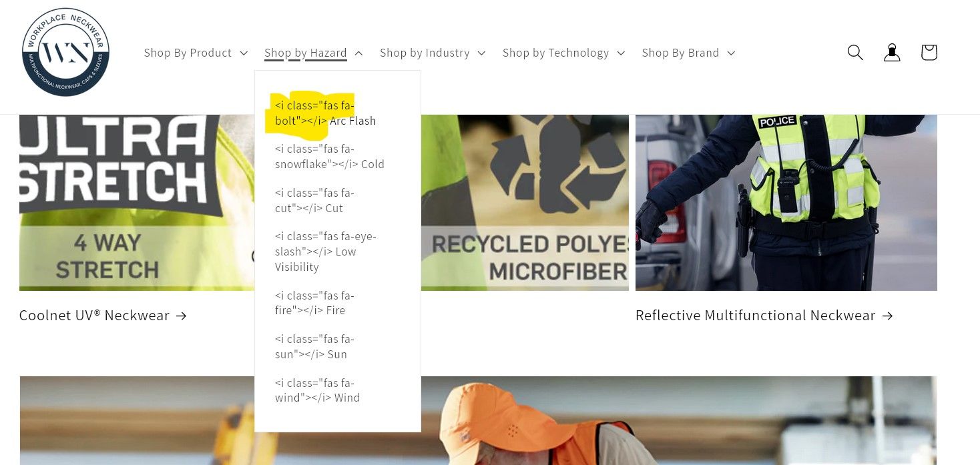Open the account login icon
The height and width of the screenshot is (465, 980).
(x=892, y=52)
